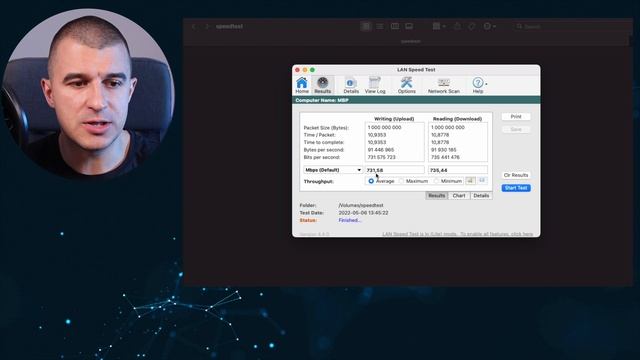Click the Writing bits per second value 731 575 723
Viewport: 640px width, 360px height.
point(381,157)
